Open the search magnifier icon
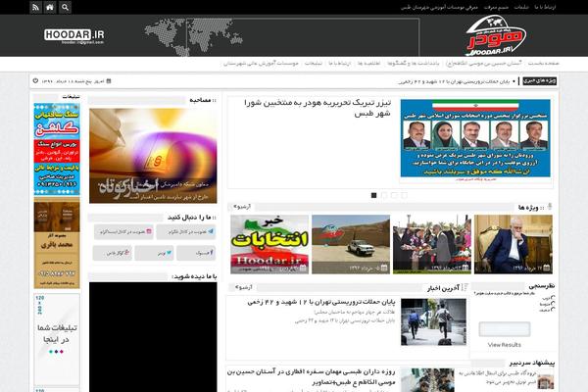This screenshot has height=392, width=588. coord(65,7)
